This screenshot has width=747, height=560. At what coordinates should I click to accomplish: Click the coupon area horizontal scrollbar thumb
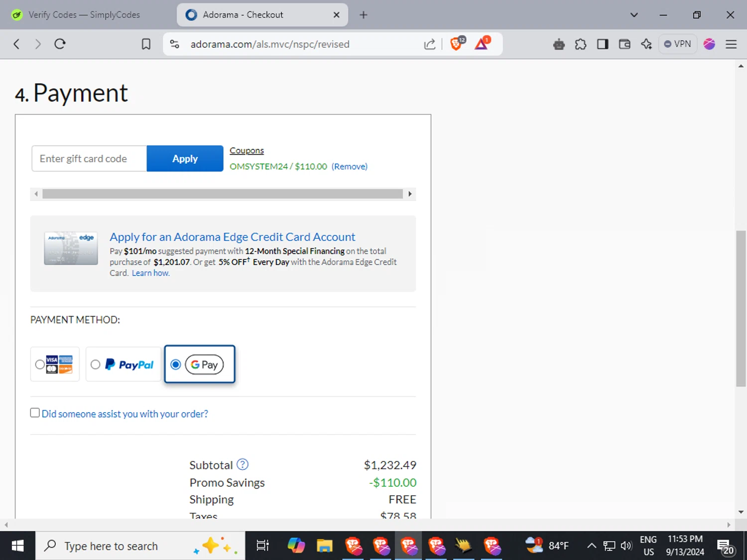[x=223, y=194]
